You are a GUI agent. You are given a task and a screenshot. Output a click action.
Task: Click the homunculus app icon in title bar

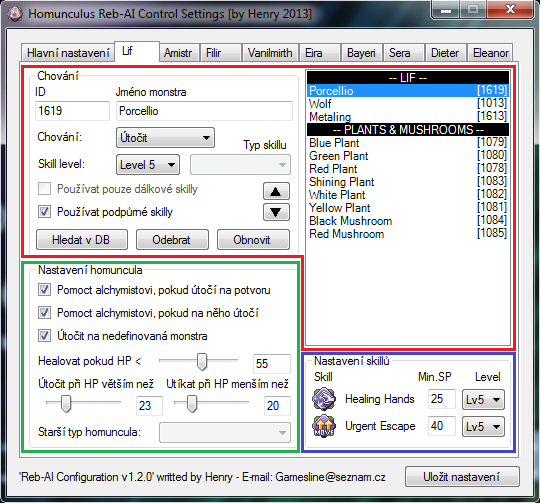pos(15,14)
